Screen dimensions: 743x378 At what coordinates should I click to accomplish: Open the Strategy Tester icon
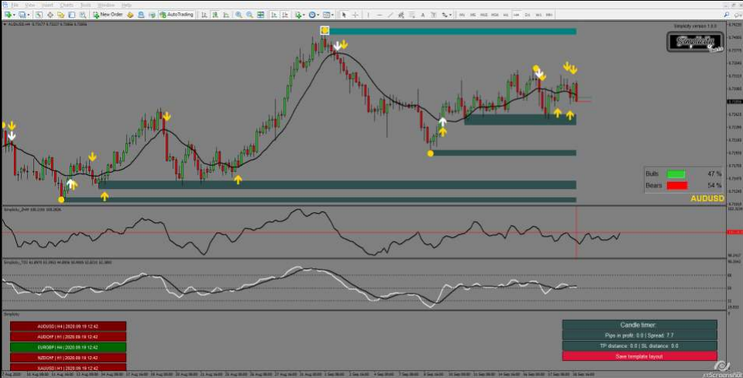pyautogui.click(x=83, y=15)
